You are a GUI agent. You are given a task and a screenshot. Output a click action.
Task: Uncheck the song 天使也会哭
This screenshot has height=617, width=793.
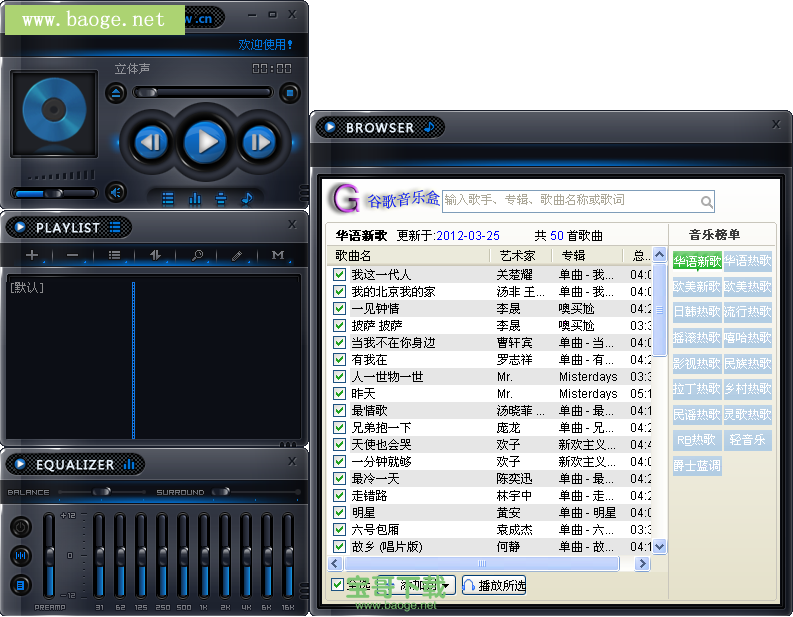click(339, 445)
